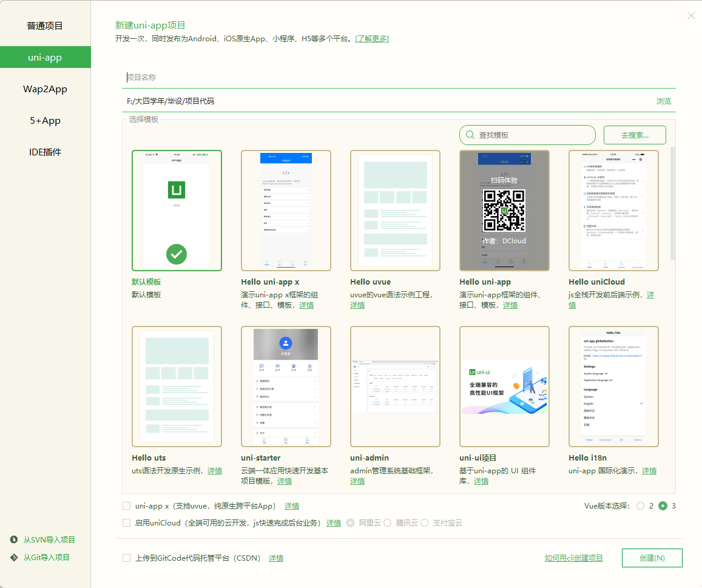Switch to IDE插件 tab
Screen dimensions: 702x588
(x=46, y=152)
